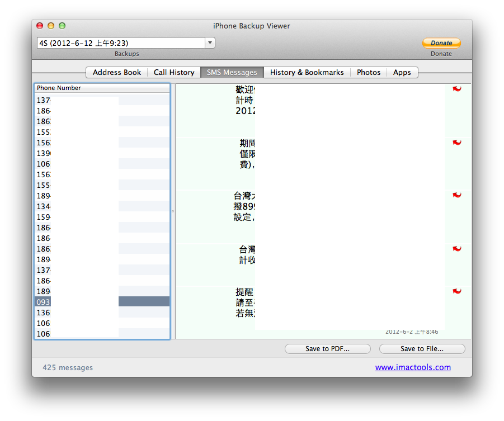Click the red flag icon beside the 歡迎 message
This screenshot has width=504, height=421.
tap(457, 89)
